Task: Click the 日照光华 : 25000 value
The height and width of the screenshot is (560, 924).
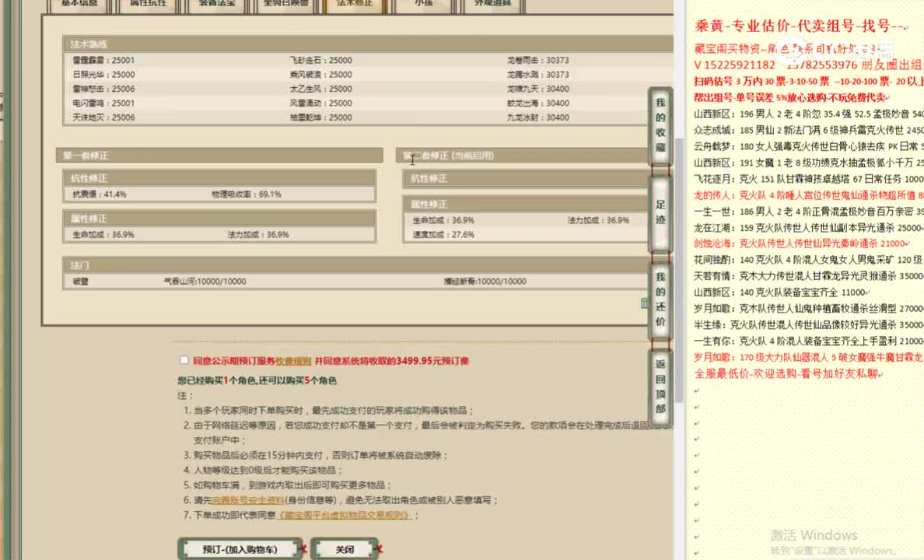Action: [x=103, y=74]
